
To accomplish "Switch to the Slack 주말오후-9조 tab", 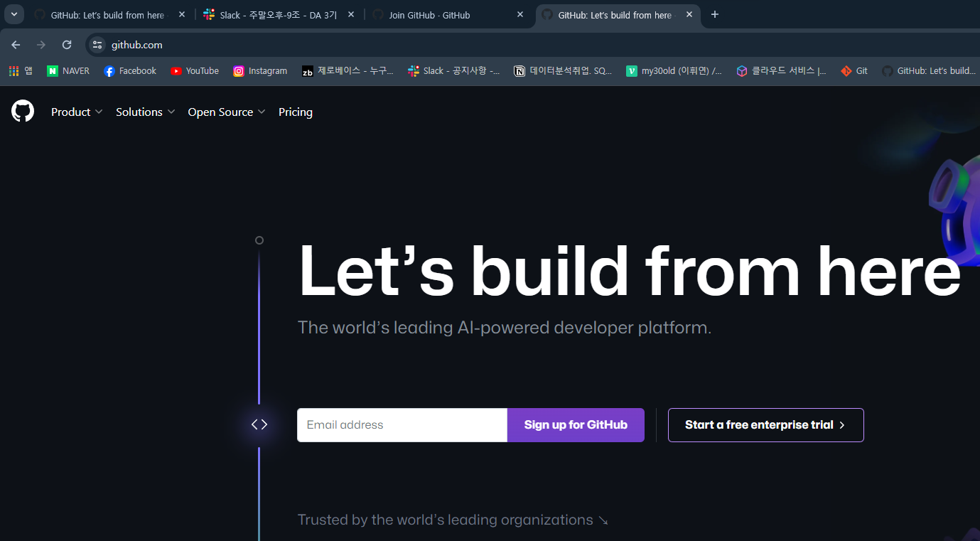I will coord(274,14).
